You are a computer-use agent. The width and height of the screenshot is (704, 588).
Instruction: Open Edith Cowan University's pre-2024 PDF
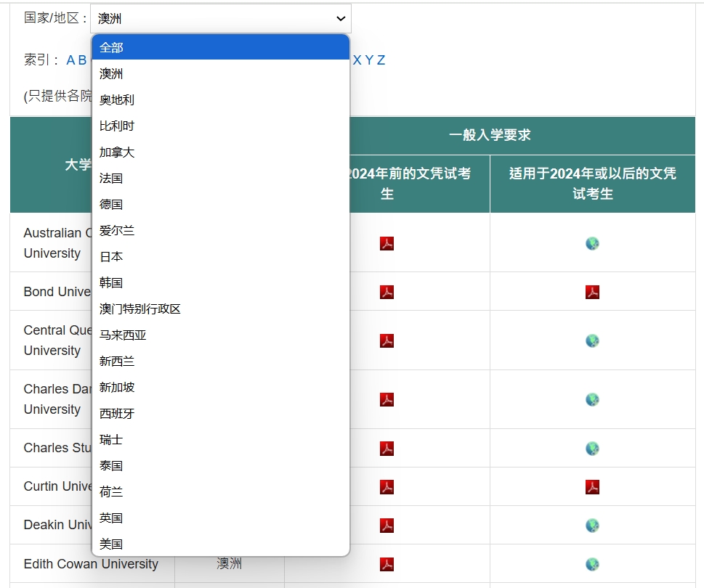click(x=386, y=564)
